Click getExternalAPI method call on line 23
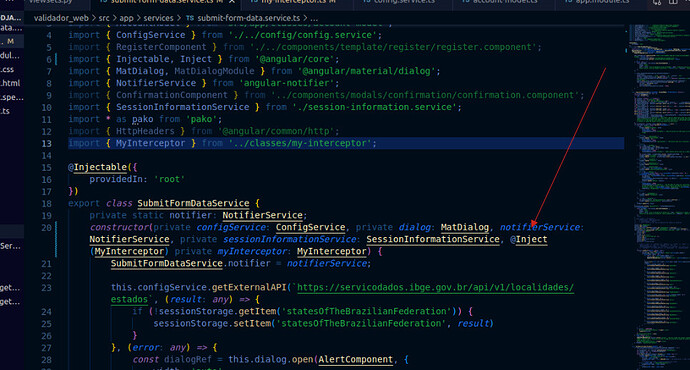 point(250,287)
